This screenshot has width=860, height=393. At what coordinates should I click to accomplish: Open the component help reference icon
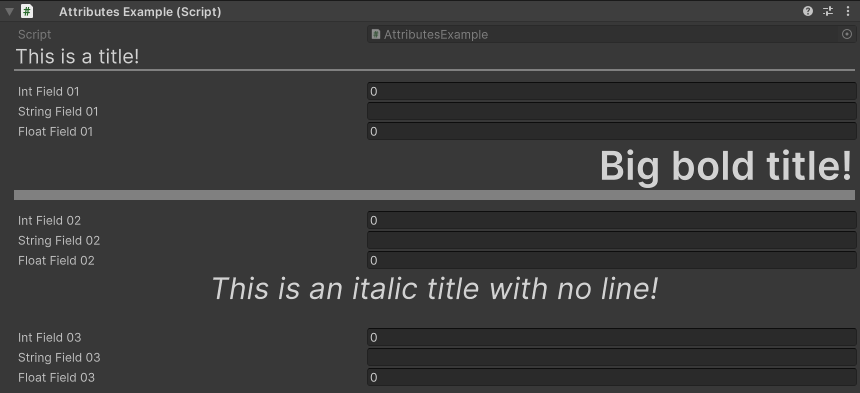(807, 11)
